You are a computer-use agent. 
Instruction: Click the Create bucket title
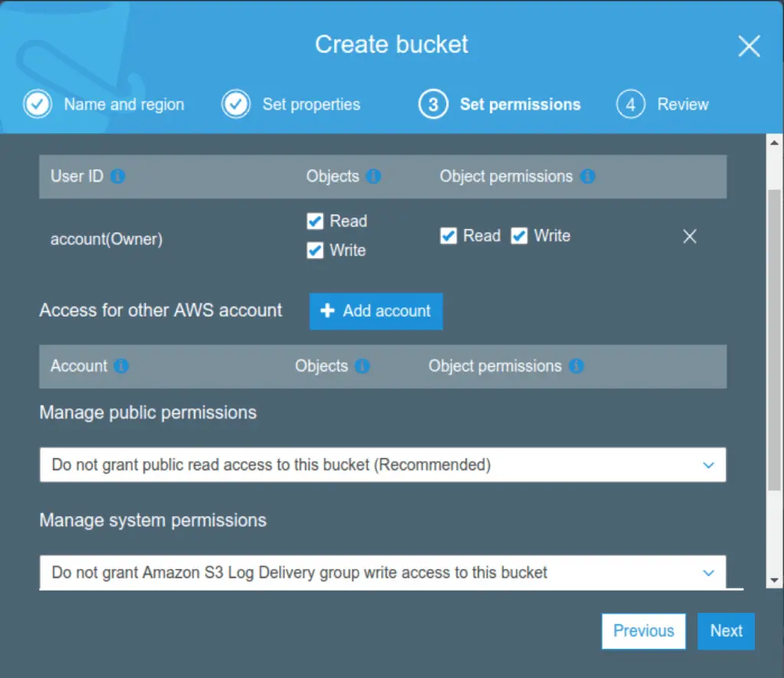pos(391,44)
